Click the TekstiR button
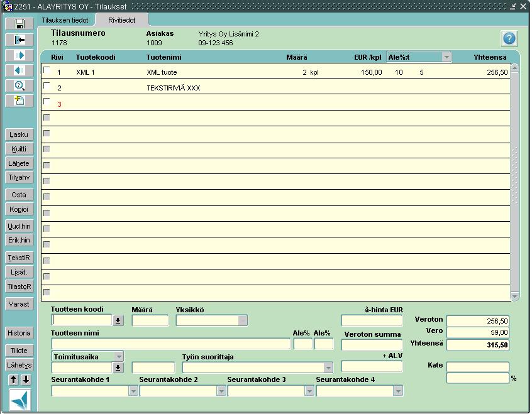The width and height of the screenshot is (532, 414). point(19,258)
